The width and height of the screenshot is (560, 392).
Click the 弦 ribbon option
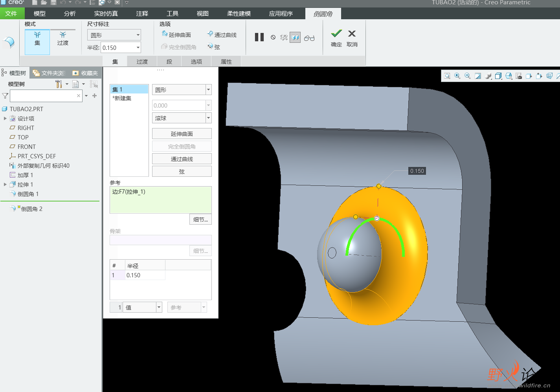(x=214, y=47)
